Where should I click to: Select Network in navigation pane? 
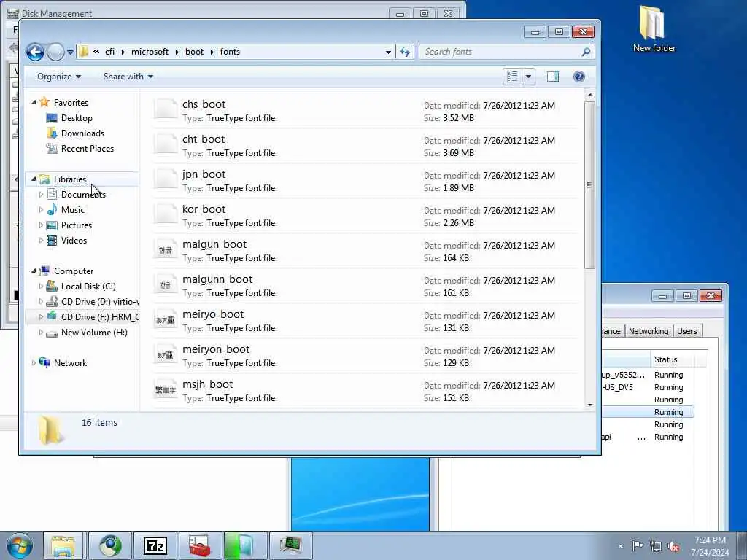[70, 363]
